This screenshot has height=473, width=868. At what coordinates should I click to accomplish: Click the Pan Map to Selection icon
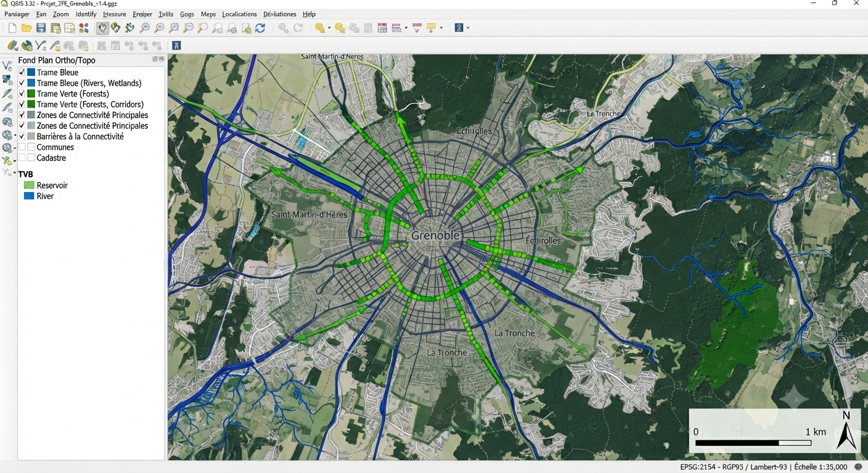pyautogui.click(x=115, y=28)
